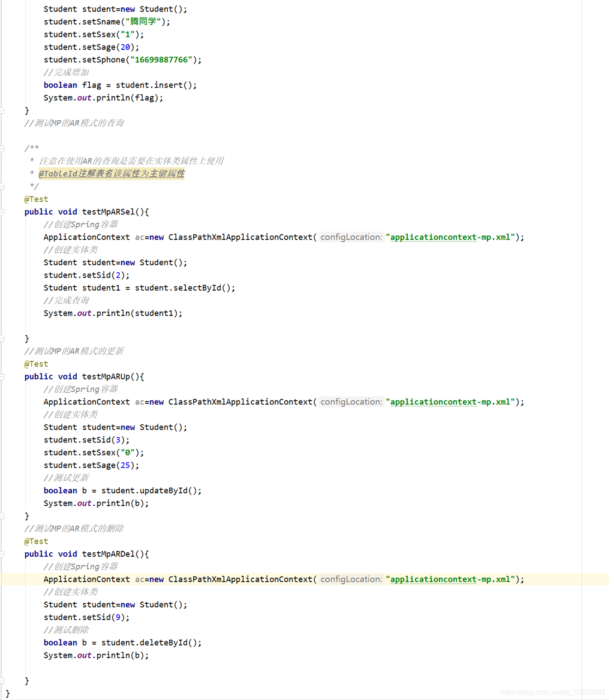Click the @Test annotation above testMpARDel
The width and height of the screenshot is (609, 700).
click(36, 541)
